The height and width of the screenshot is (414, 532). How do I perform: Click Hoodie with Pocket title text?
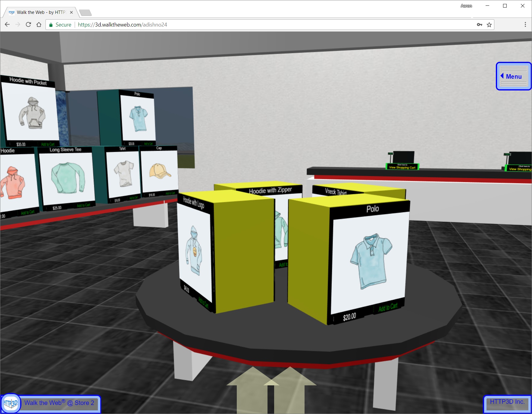click(28, 81)
